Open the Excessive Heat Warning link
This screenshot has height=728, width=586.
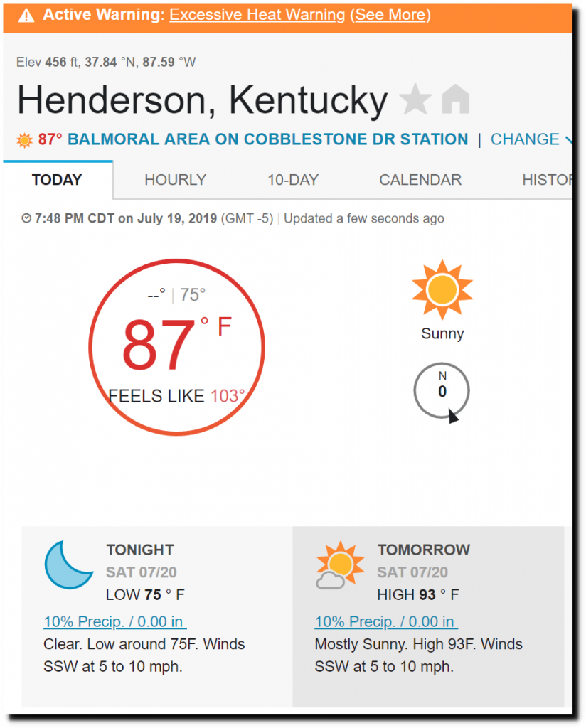click(x=257, y=15)
